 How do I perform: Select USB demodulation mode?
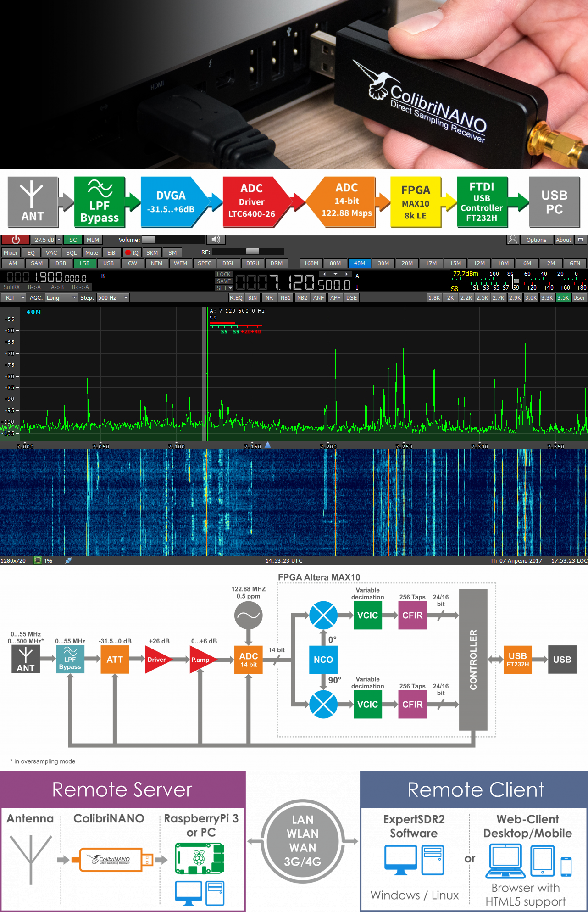108,263
